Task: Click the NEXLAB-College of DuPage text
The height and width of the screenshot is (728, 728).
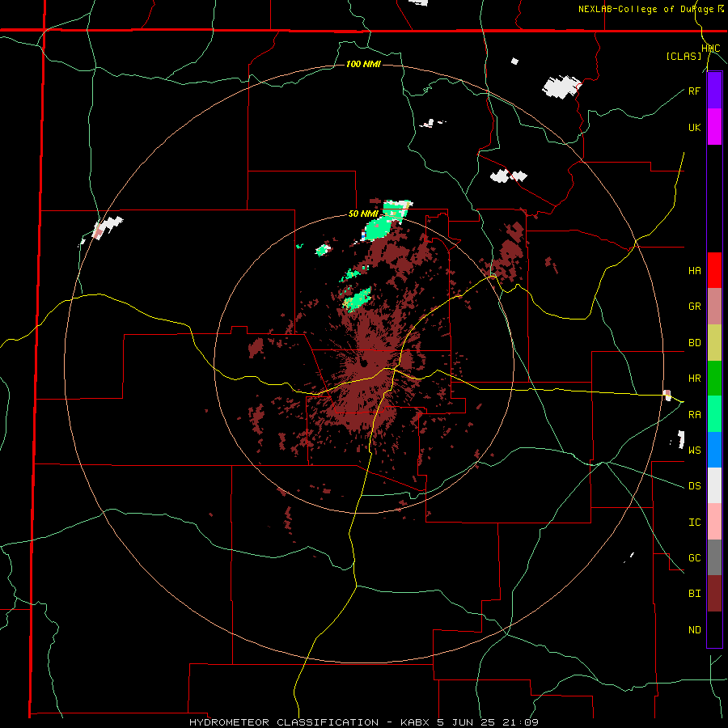Action: pos(646,9)
